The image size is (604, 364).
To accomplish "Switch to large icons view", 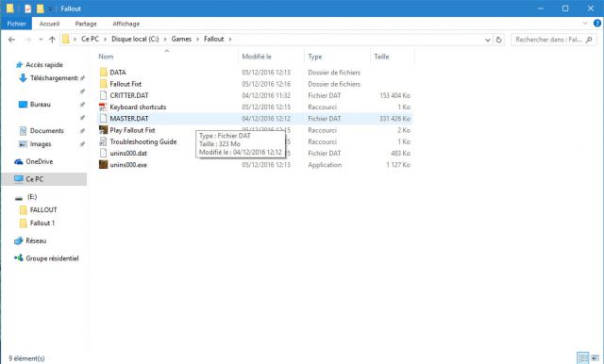I will 596,358.
